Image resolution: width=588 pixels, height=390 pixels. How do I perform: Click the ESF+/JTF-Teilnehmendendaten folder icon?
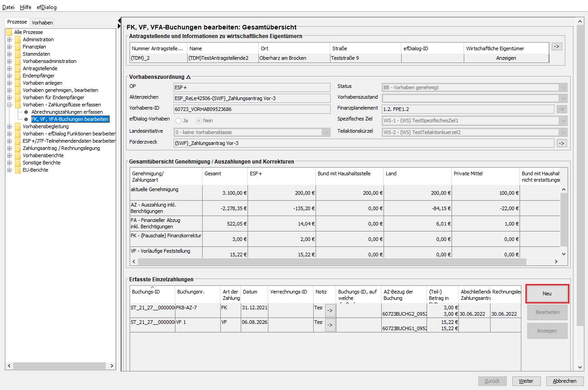point(18,141)
